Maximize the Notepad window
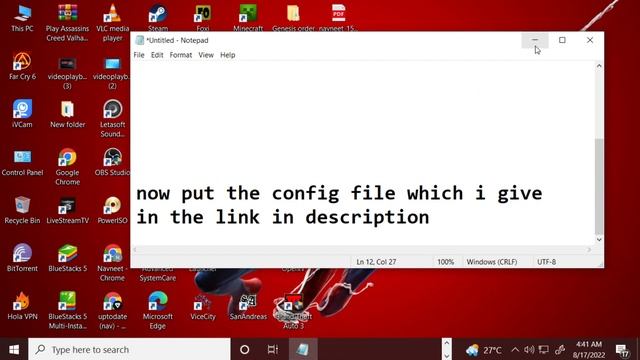Image resolution: width=640 pixels, height=360 pixels. pos(562,40)
